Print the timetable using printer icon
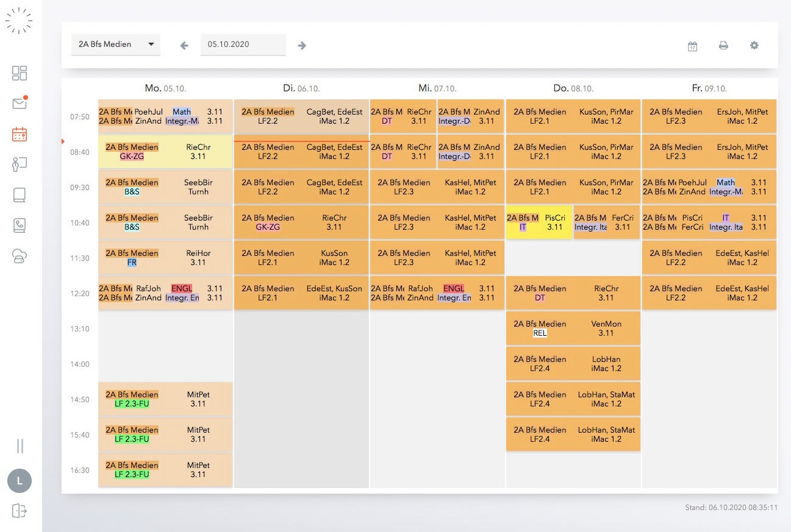The height and width of the screenshot is (532, 791). (723, 46)
